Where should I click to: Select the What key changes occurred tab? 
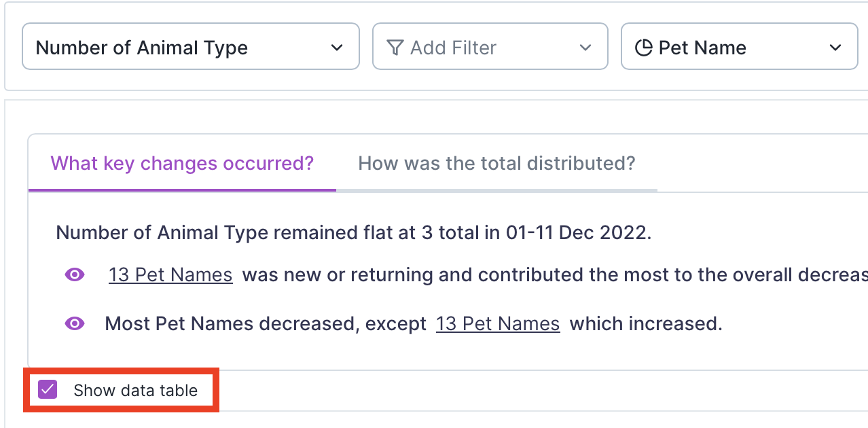[x=182, y=164]
